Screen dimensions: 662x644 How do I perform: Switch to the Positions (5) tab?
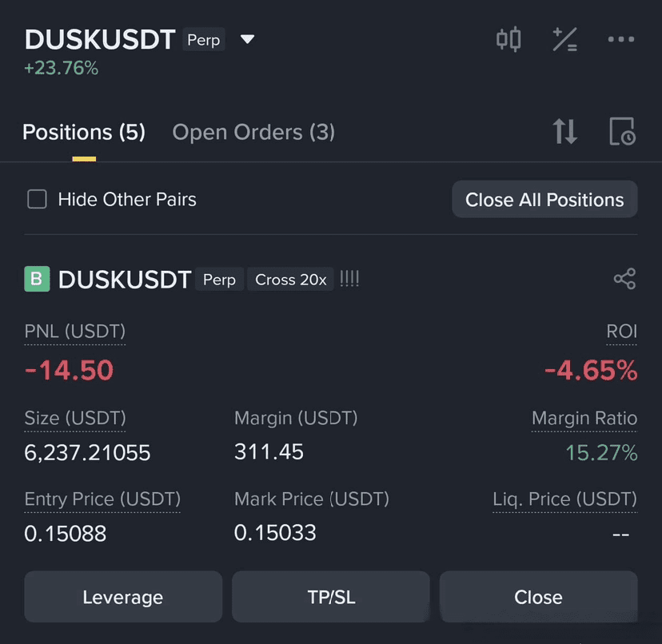(x=84, y=132)
